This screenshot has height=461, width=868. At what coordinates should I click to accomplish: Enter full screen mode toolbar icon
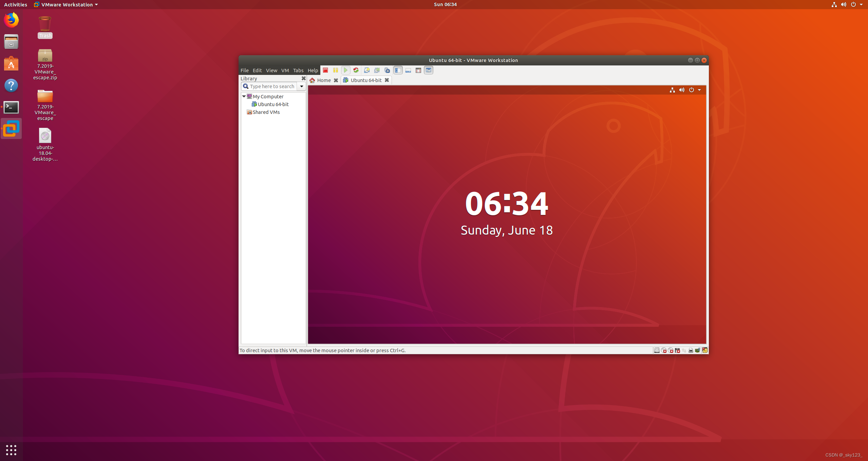(x=418, y=70)
